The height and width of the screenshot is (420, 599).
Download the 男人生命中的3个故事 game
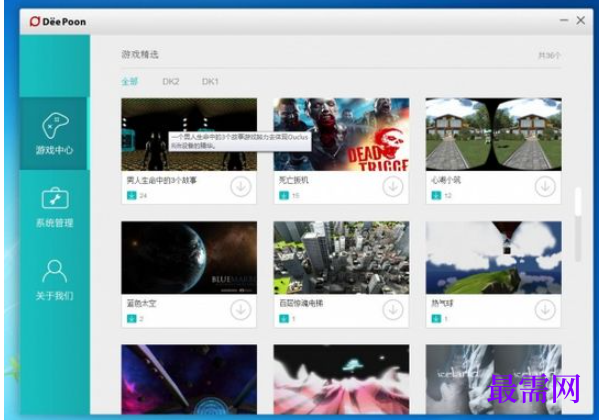[x=241, y=187]
